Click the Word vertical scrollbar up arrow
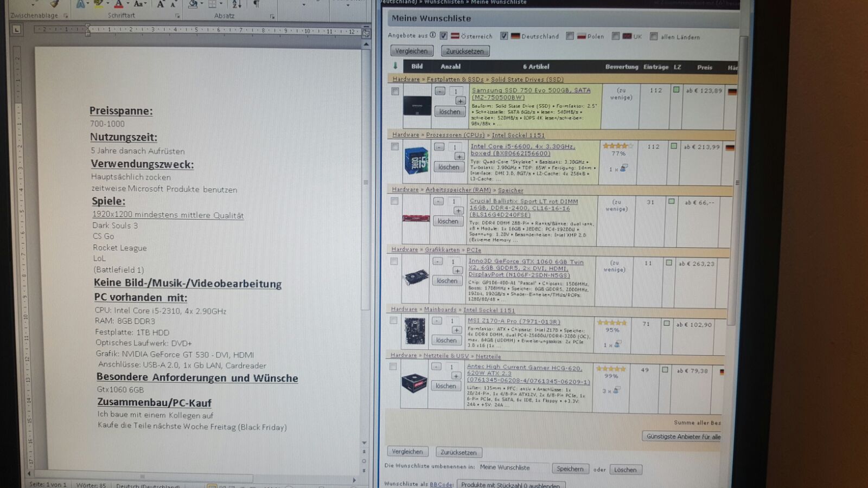868x488 pixels. (x=366, y=44)
